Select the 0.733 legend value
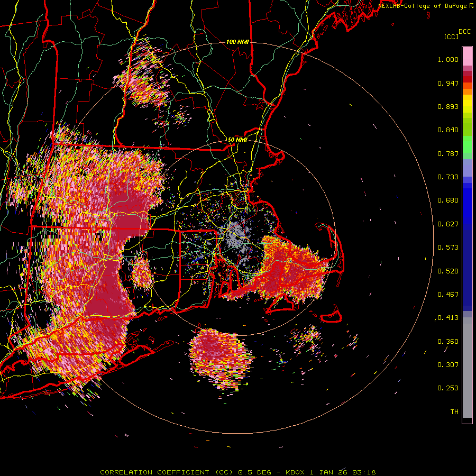Screen dimensions: 476x476 pyautogui.click(x=448, y=177)
